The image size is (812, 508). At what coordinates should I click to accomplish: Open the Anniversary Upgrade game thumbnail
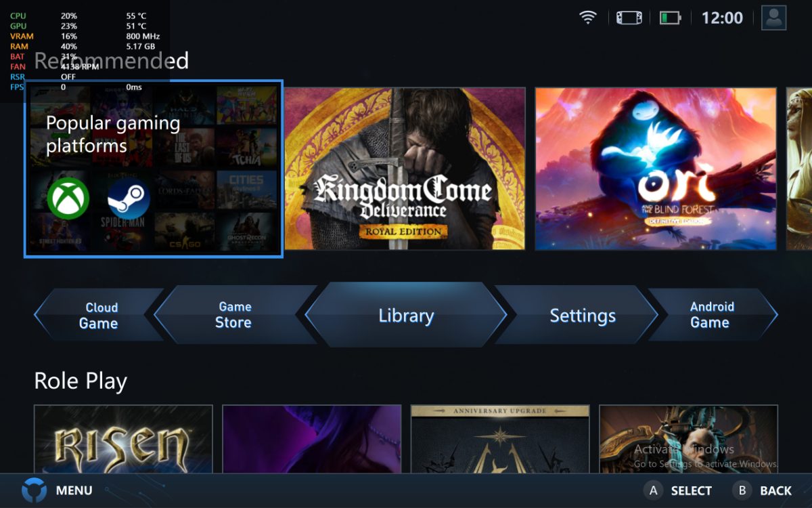pyautogui.click(x=500, y=439)
